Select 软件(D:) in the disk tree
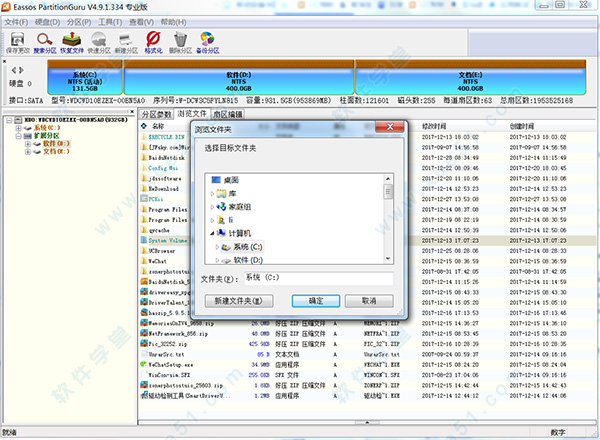Image resolution: width=600 pixels, height=440 pixels. [x=56, y=143]
